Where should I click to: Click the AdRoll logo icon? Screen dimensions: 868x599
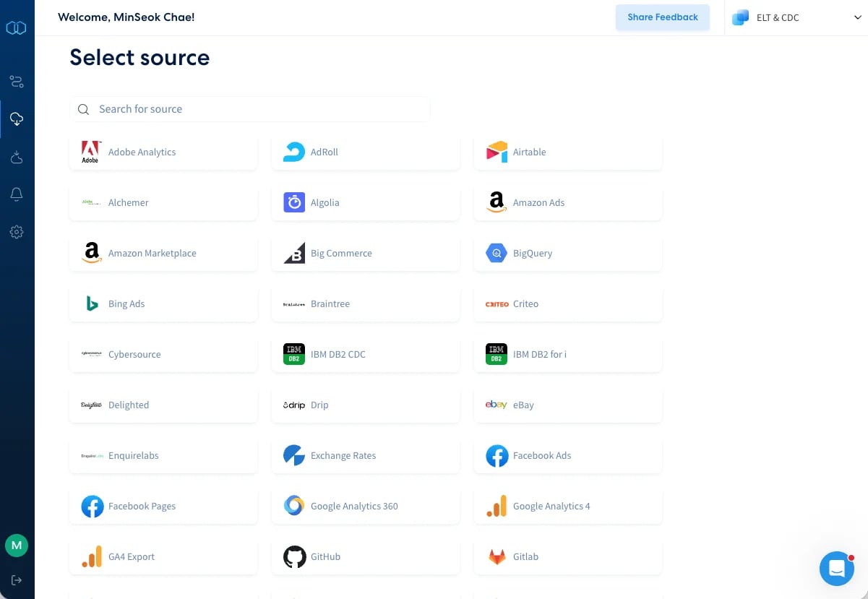294,152
